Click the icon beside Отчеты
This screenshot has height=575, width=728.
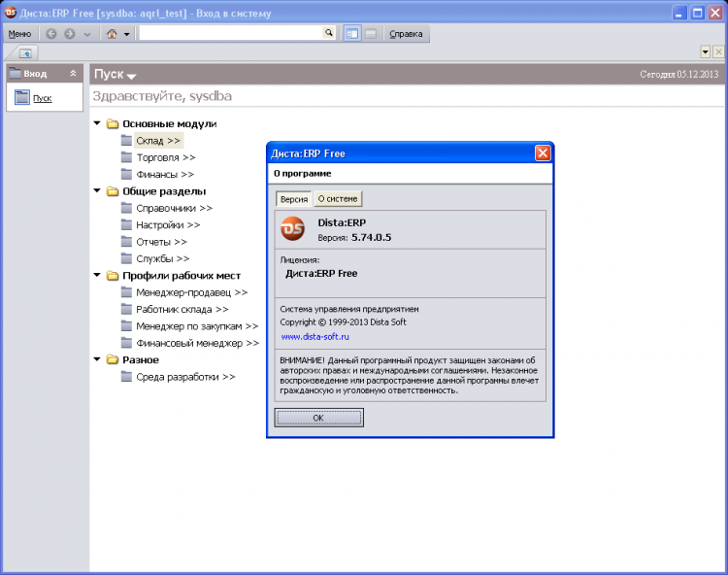pyautogui.click(x=126, y=242)
